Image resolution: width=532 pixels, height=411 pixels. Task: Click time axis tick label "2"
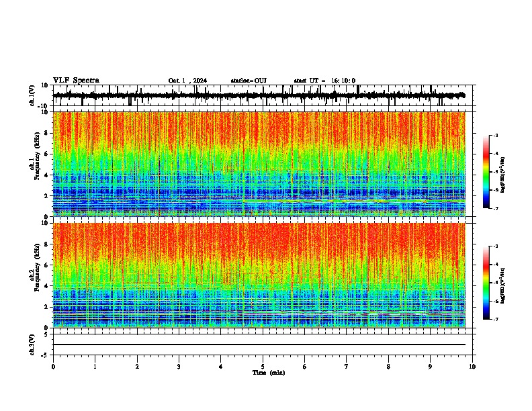point(137,367)
